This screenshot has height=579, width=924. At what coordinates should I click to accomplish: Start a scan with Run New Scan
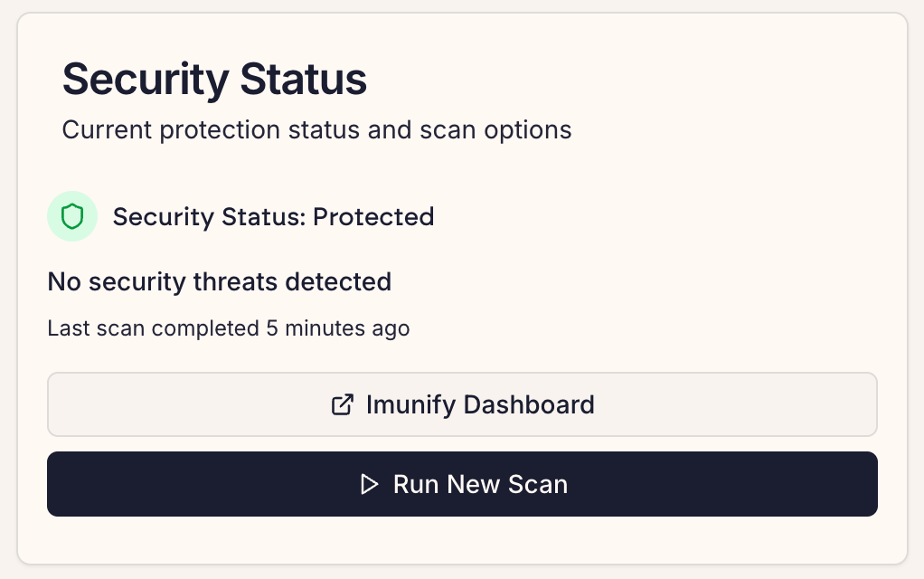coord(462,484)
